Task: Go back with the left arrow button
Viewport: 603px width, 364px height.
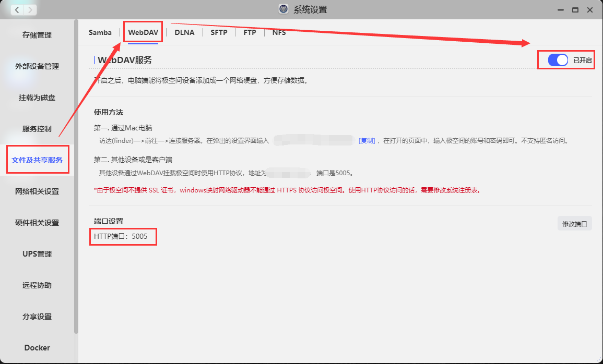Action: click(17, 9)
